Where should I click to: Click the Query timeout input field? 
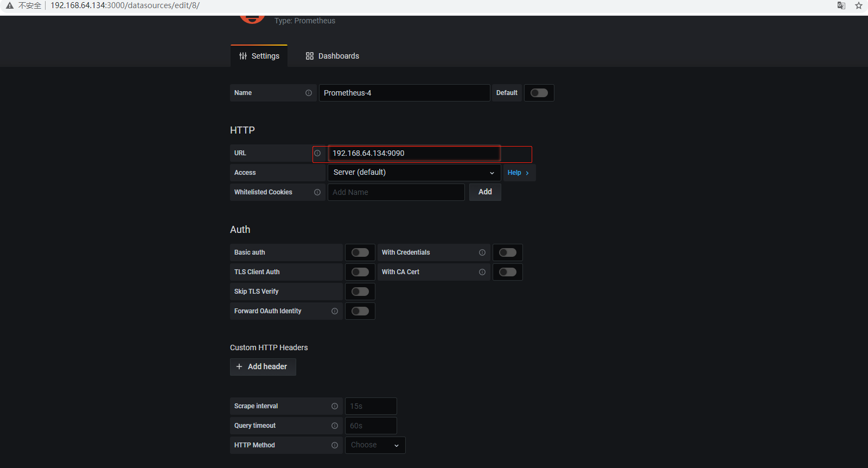click(371, 426)
